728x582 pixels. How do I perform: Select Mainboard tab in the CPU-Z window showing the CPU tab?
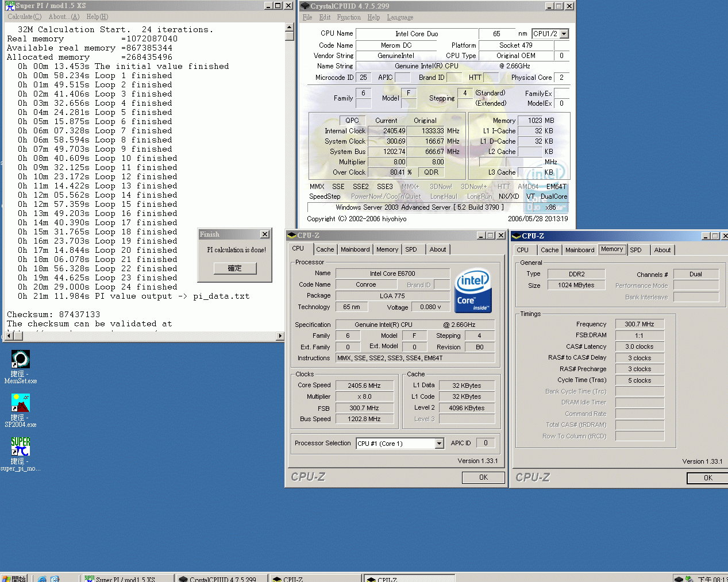pyautogui.click(x=355, y=249)
